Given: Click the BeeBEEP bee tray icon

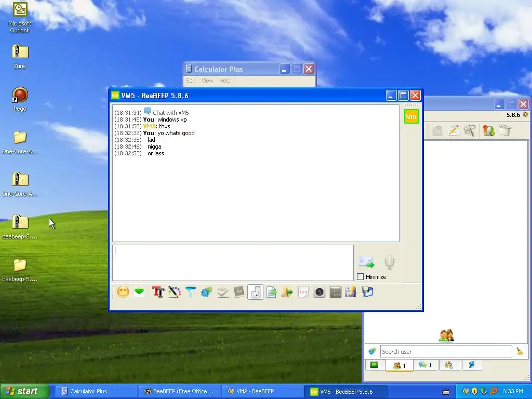Looking at the screenshot, I should (x=465, y=391).
